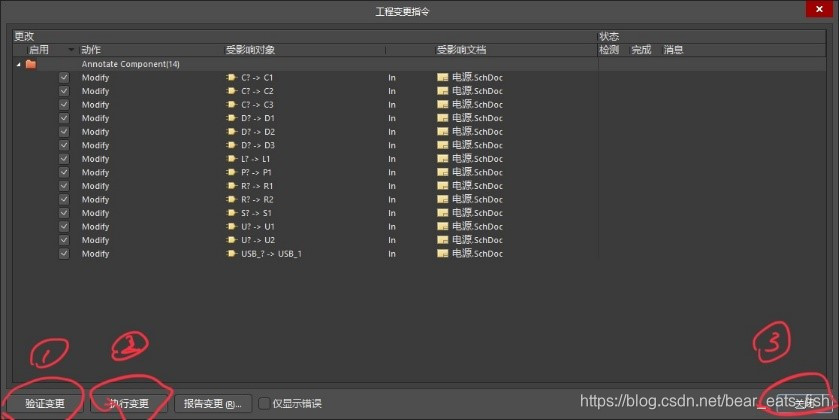
Task: Uncheck the enable box for USB_? -> USB_1
Action: 64,254
